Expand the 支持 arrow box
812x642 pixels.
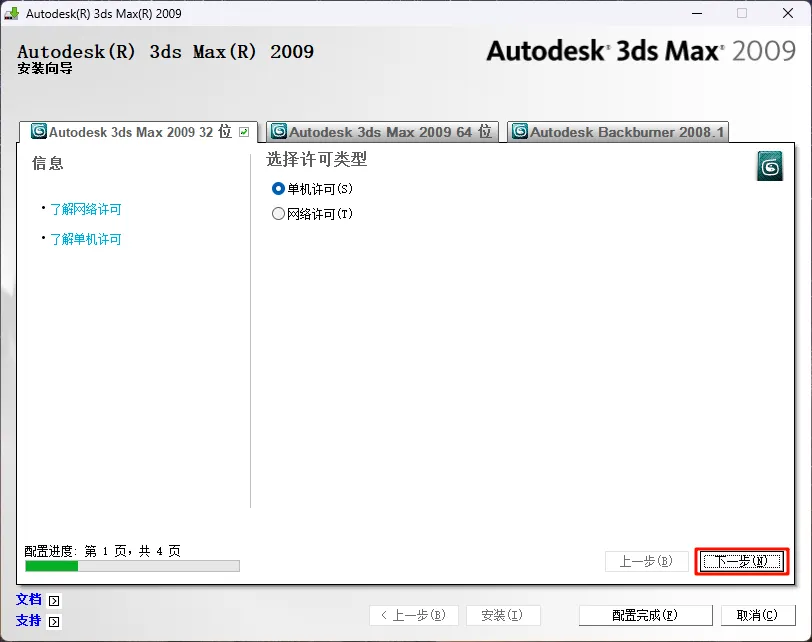coord(54,621)
